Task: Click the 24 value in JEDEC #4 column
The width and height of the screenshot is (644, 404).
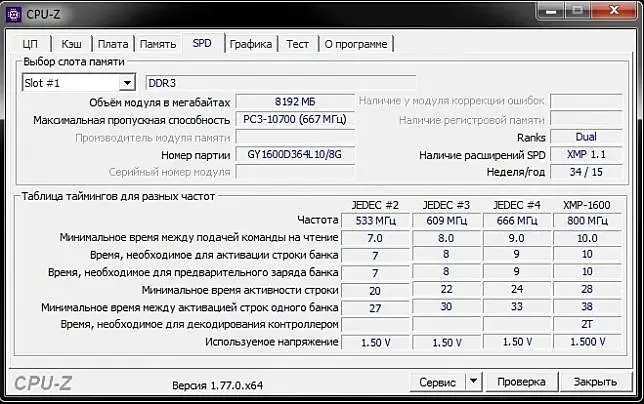Action: point(517,289)
